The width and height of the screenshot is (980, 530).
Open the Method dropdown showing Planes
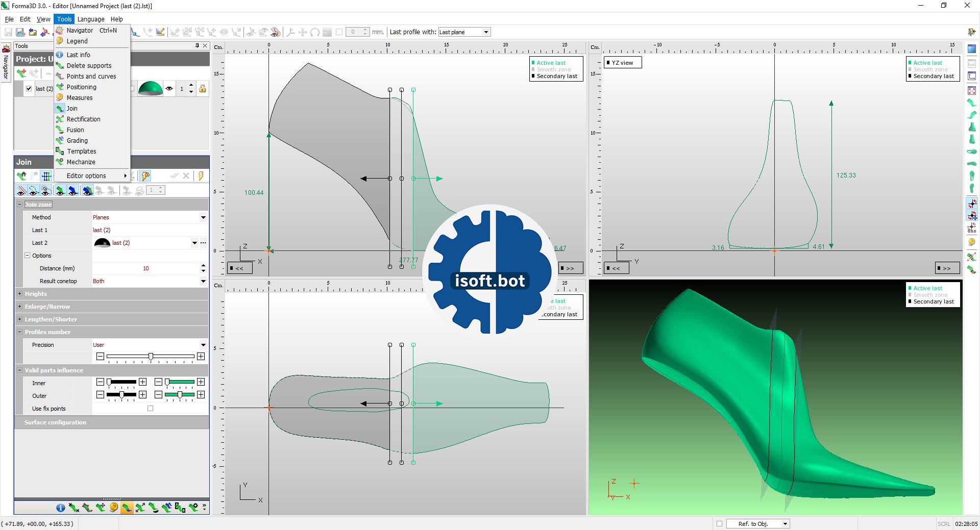pos(203,217)
